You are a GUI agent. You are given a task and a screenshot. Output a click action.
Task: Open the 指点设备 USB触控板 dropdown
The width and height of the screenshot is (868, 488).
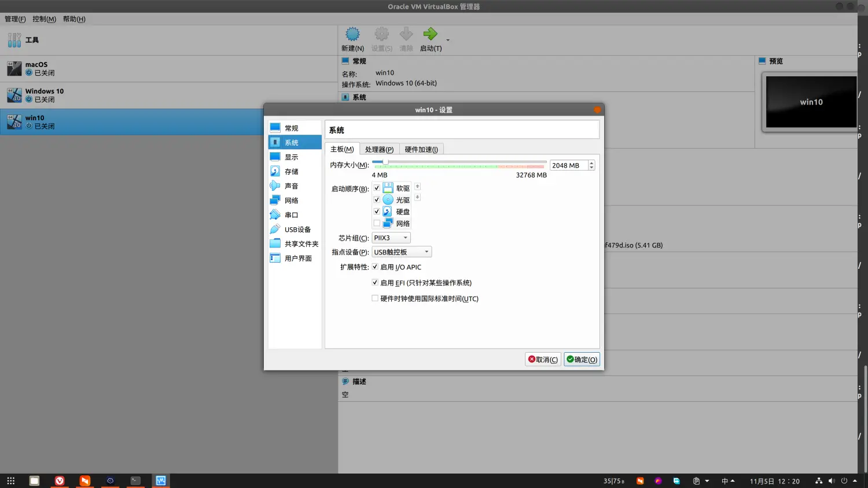[x=402, y=252]
